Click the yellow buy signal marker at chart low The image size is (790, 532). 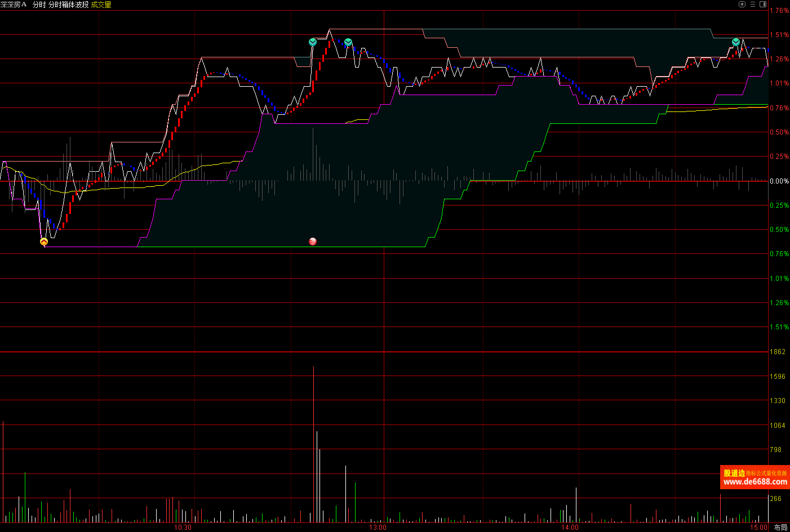pos(44,242)
